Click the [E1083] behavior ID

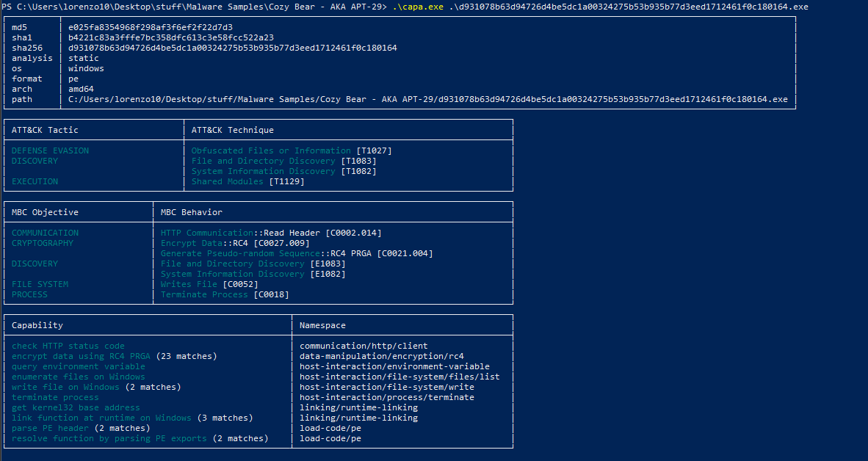(328, 264)
